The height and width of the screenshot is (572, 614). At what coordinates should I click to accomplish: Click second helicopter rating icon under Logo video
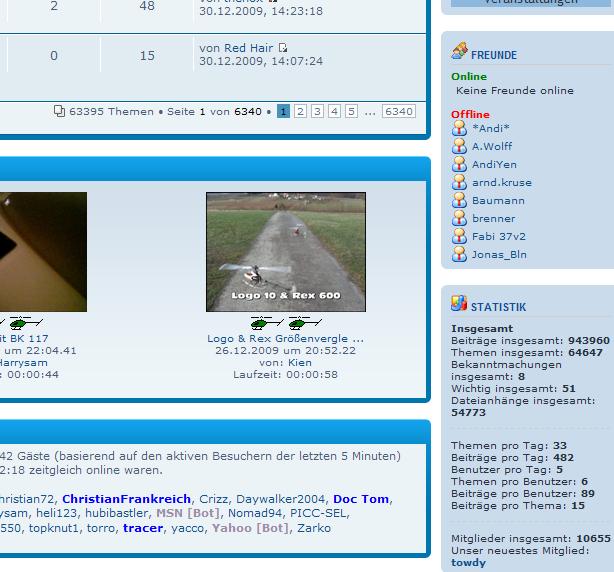pyautogui.click(x=305, y=323)
